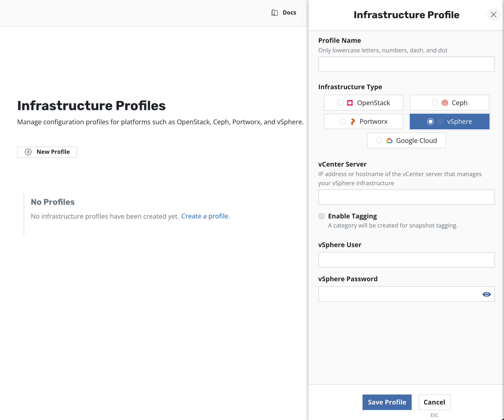
Task: Close the Infrastructure Profile panel
Action: 493,15
